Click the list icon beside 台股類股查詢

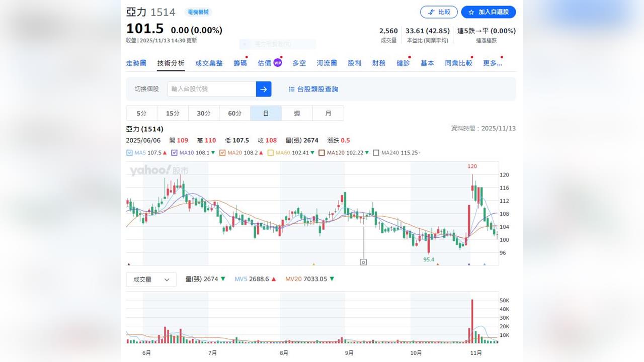[292, 89]
